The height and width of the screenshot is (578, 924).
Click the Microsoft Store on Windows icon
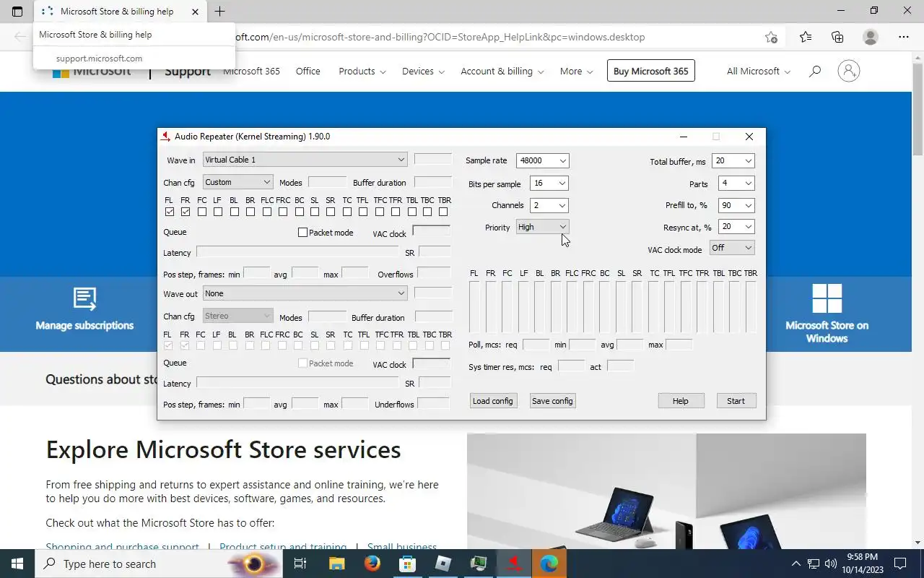(x=827, y=298)
